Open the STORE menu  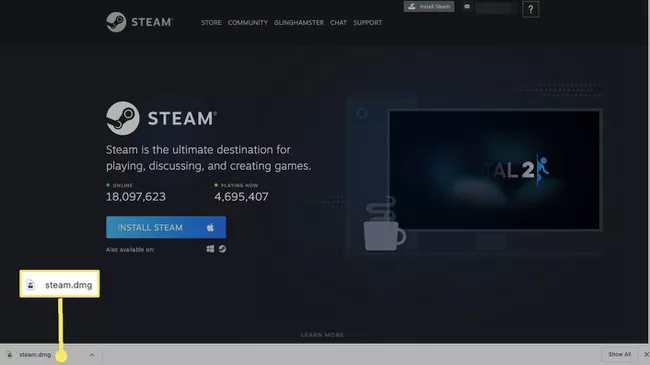(x=211, y=23)
